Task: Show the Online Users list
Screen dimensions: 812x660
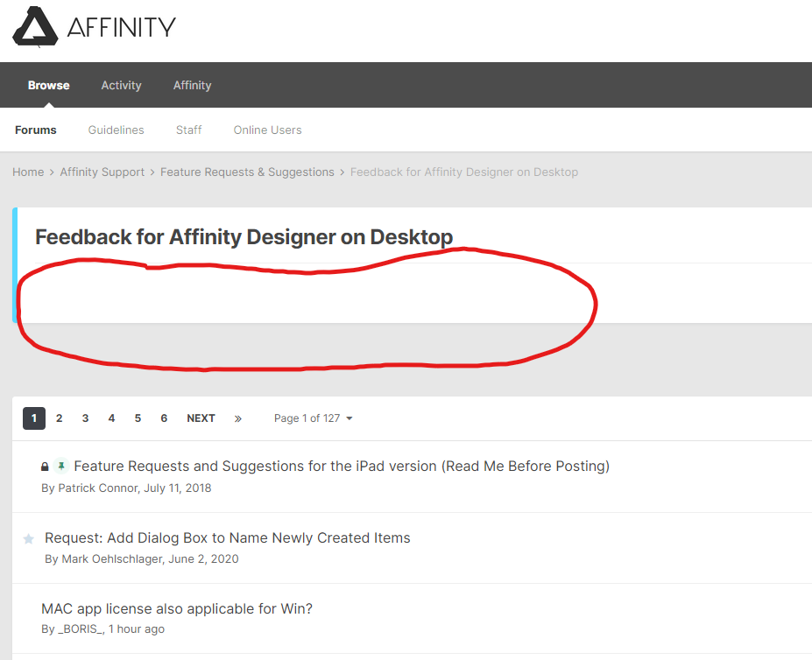Action: (267, 130)
